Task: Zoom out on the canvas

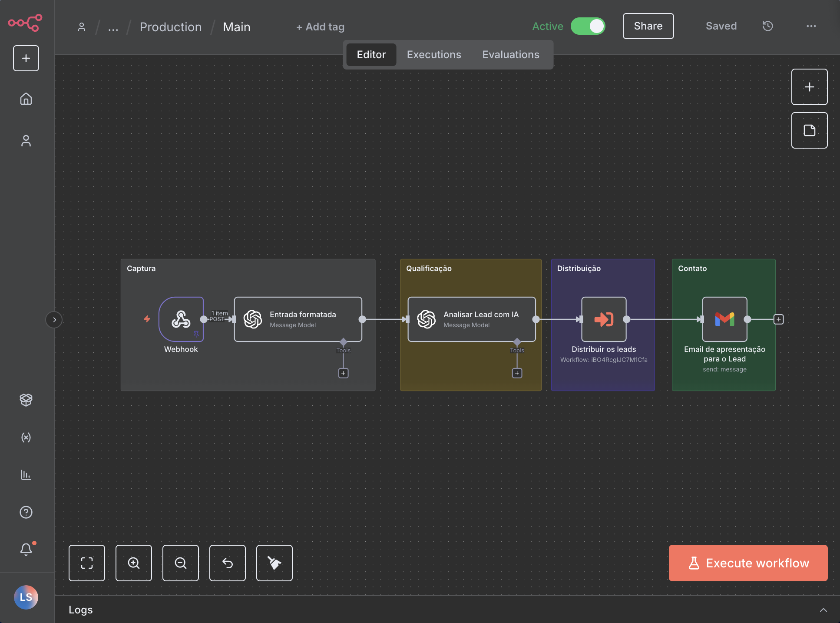Action: [181, 563]
